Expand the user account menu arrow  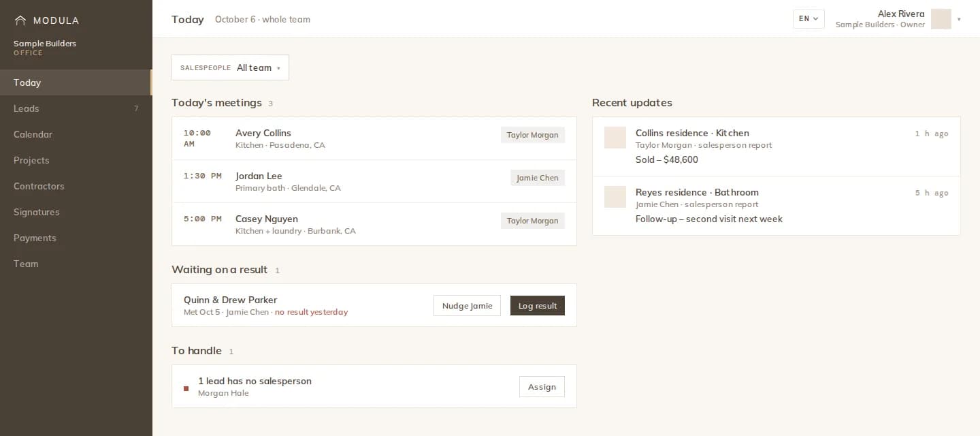[x=959, y=20]
